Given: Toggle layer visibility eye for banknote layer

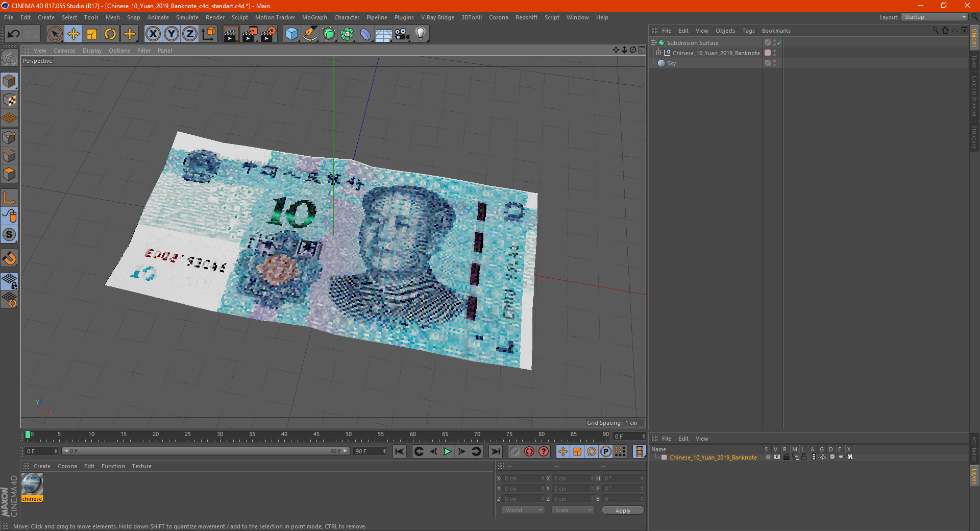Looking at the screenshot, I should [x=777, y=457].
